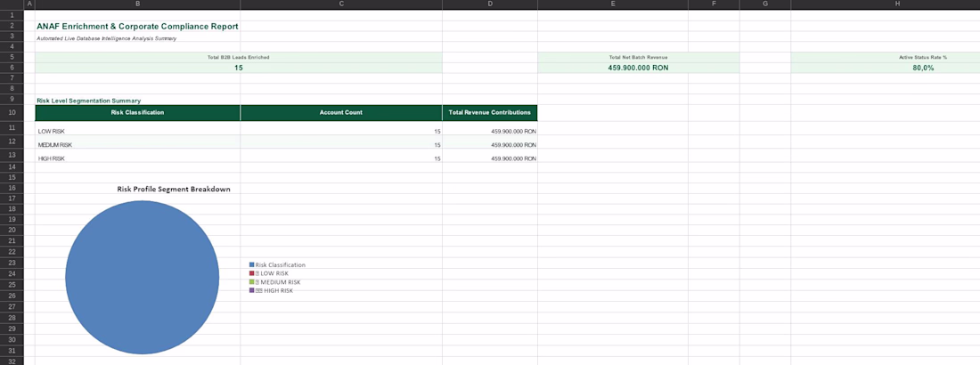Click the 'LOW RISK' legend label in chart
The height and width of the screenshot is (365, 980).
274,274
